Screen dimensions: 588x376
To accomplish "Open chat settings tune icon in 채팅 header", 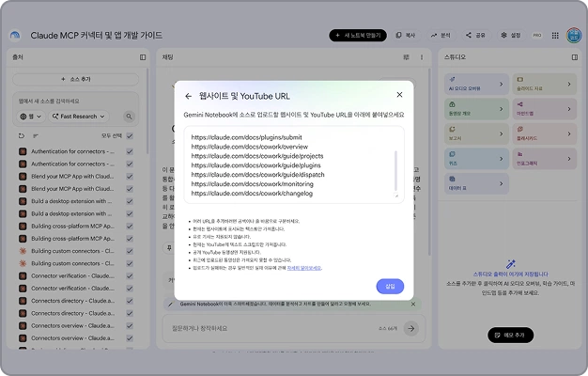I will tap(406, 57).
